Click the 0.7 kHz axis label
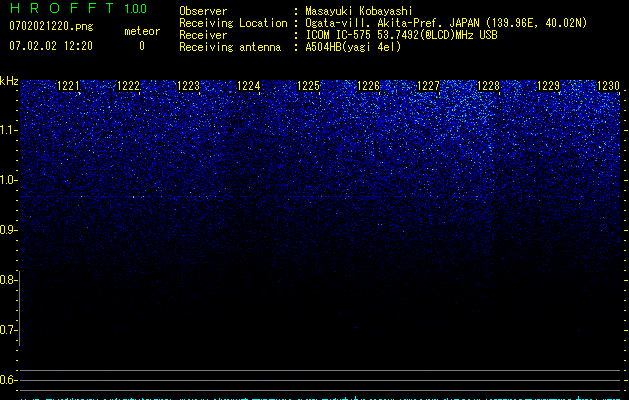Screen dimensions: 629x400 (8, 330)
